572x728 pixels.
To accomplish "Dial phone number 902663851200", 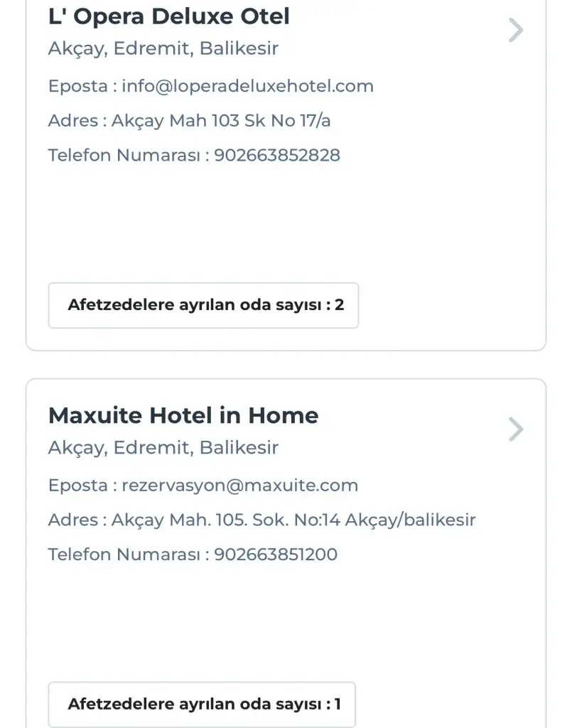I will (276, 555).
